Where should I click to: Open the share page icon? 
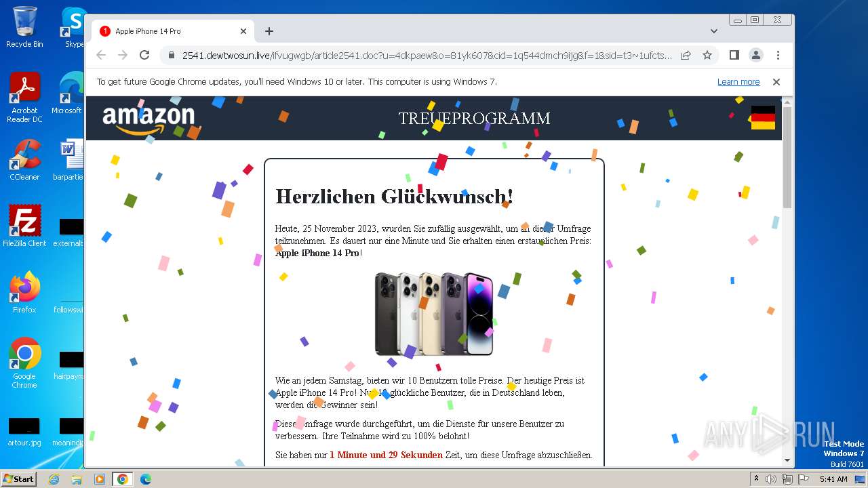click(x=686, y=55)
